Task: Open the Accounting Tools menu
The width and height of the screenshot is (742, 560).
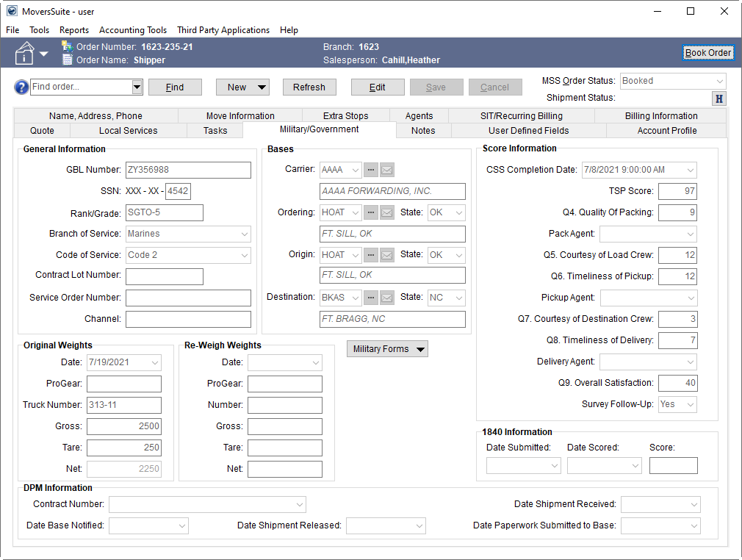Action: [x=133, y=30]
